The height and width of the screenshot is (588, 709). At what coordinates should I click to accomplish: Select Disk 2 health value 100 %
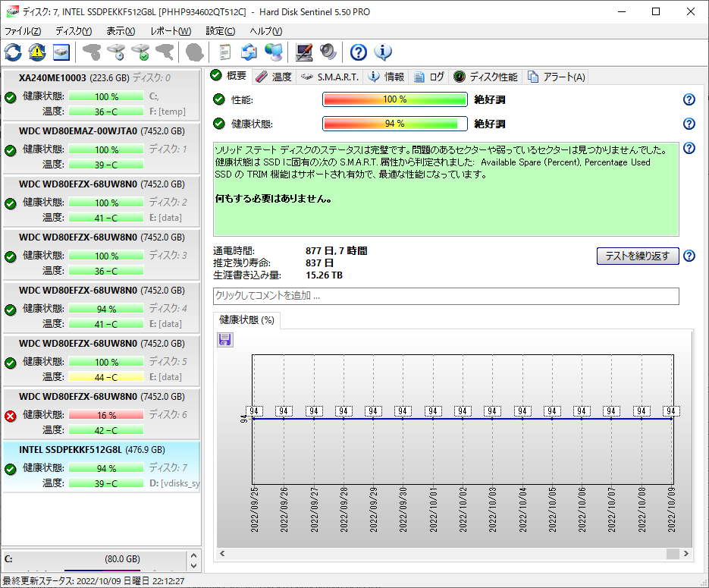pyautogui.click(x=106, y=203)
